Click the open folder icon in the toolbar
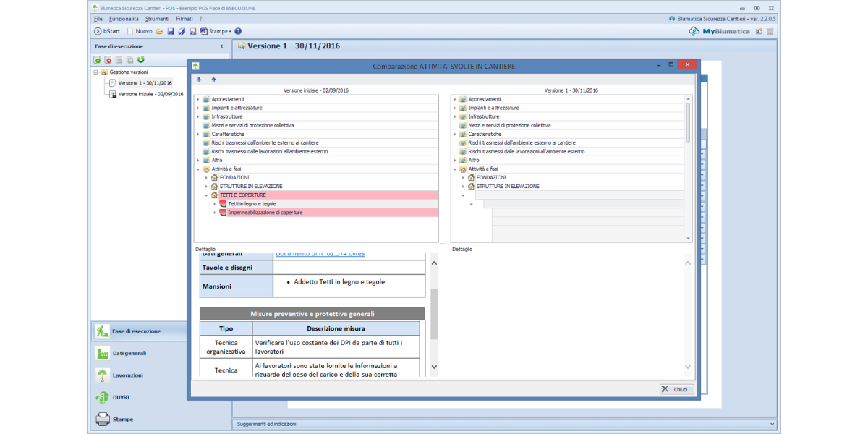Image resolution: width=868 pixels, height=434 pixels. [161, 31]
